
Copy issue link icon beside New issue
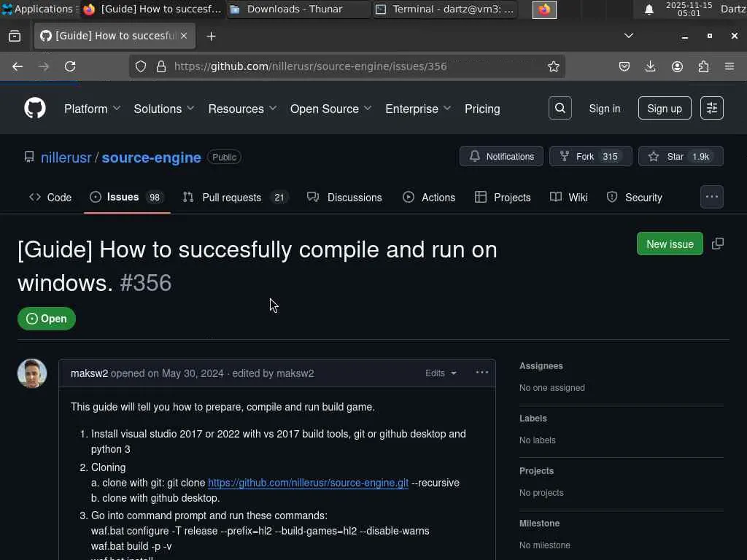[x=718, y=244]
